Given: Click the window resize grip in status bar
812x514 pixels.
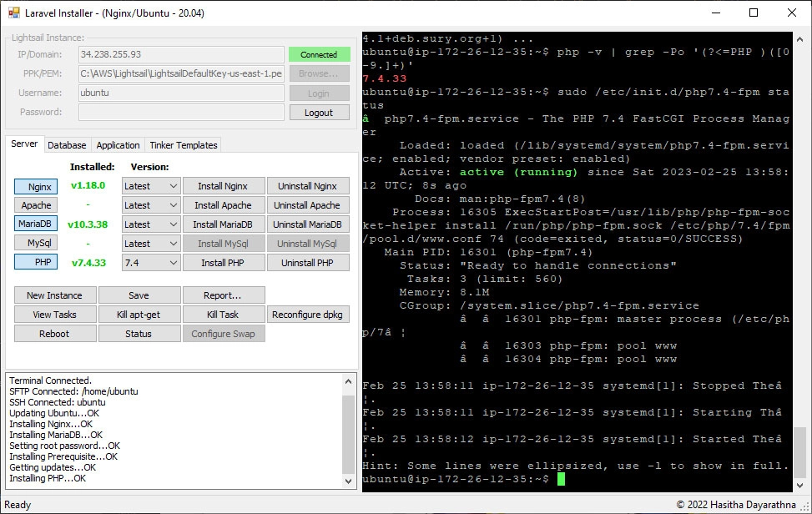Looking at the screenshot, I should point(805,507).
